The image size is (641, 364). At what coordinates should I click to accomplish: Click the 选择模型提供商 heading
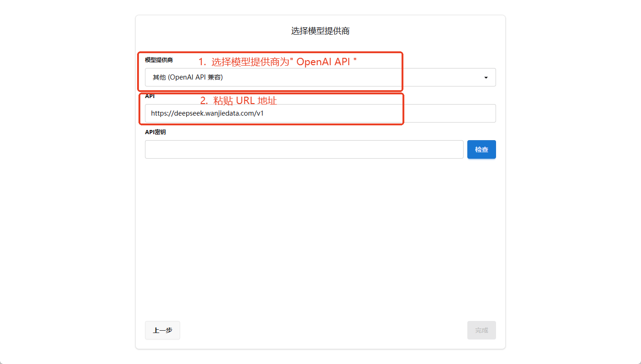(320, 31)
